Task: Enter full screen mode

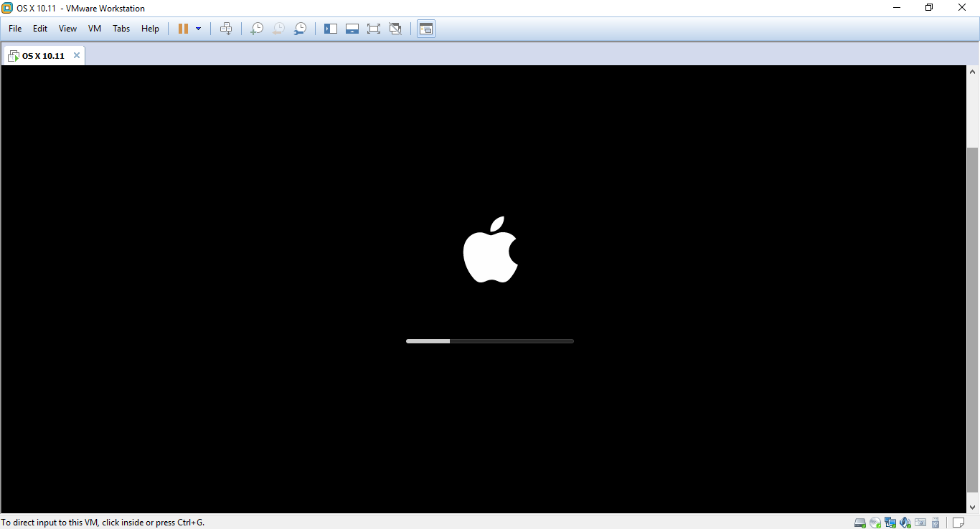Action: click(374, 29)
